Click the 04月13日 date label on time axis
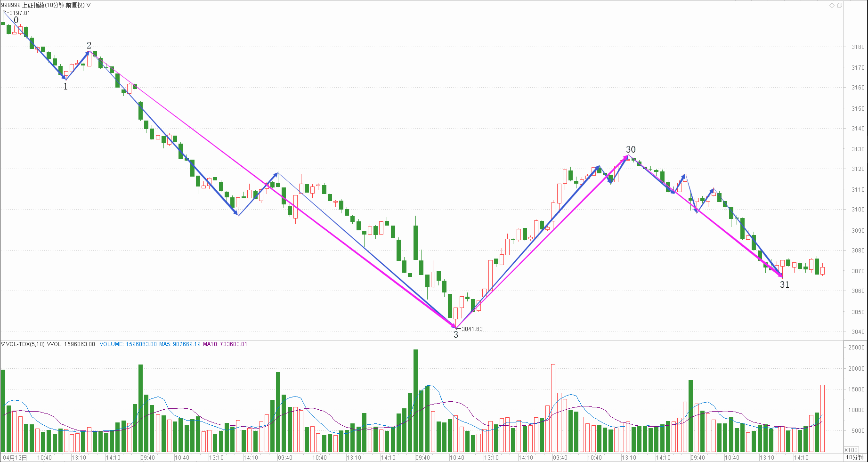This screenshot has width=868, height=462. (x=15, y=458)
